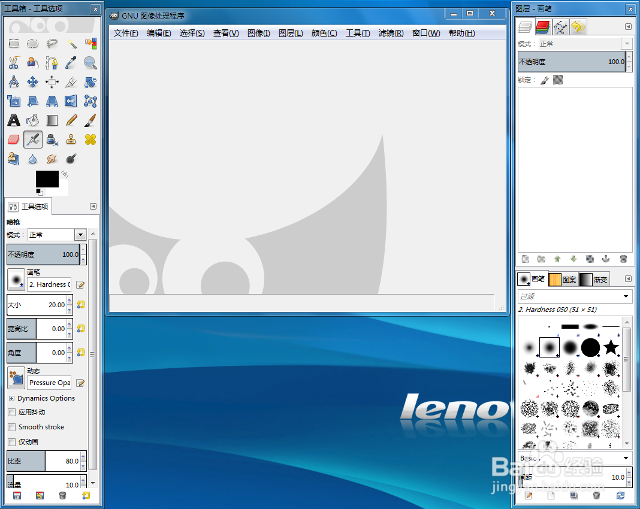Select the Bucket Fill tool
The height and width of the screenshot is (509, 640).
click(33, 120)
